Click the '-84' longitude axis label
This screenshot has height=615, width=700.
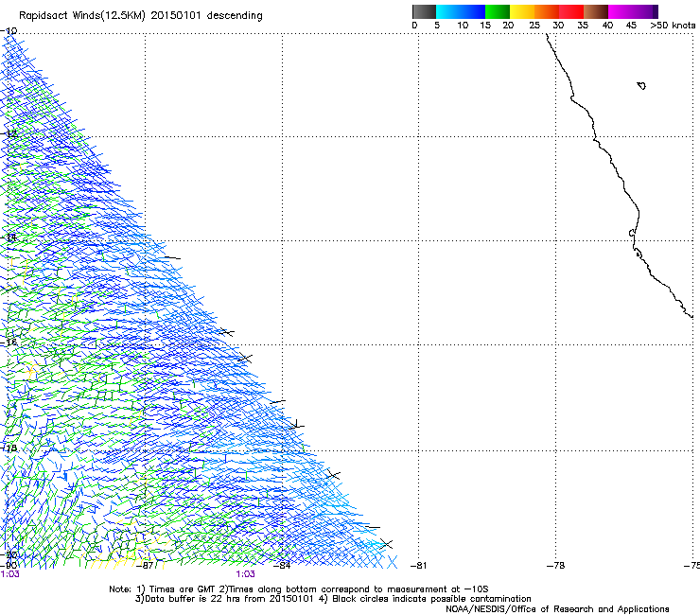(x=282, y=566)
